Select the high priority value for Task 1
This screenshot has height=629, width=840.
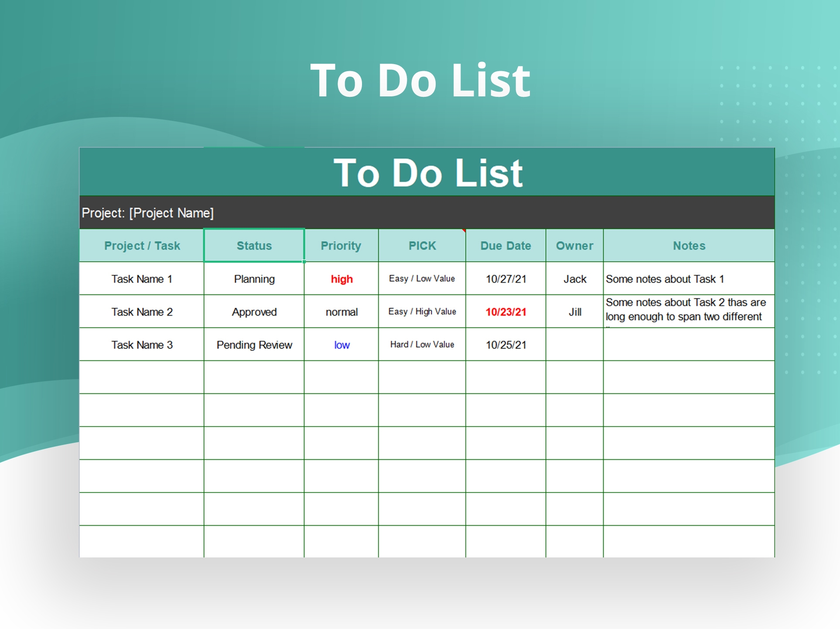(x=341, y=279)
